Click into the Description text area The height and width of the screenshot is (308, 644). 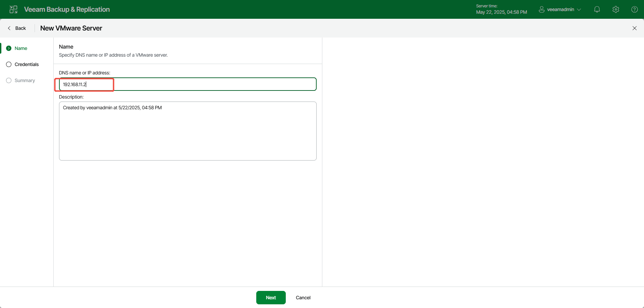click(188, 131)
